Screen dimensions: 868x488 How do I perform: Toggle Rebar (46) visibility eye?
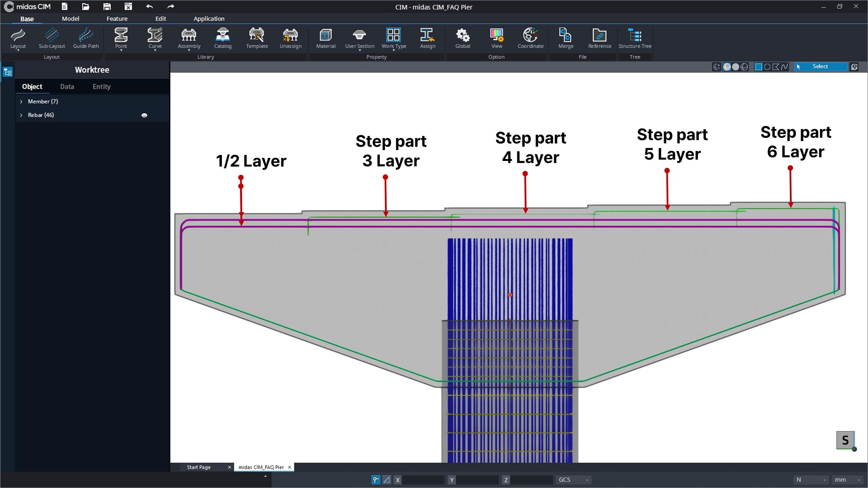click(144, 115)
